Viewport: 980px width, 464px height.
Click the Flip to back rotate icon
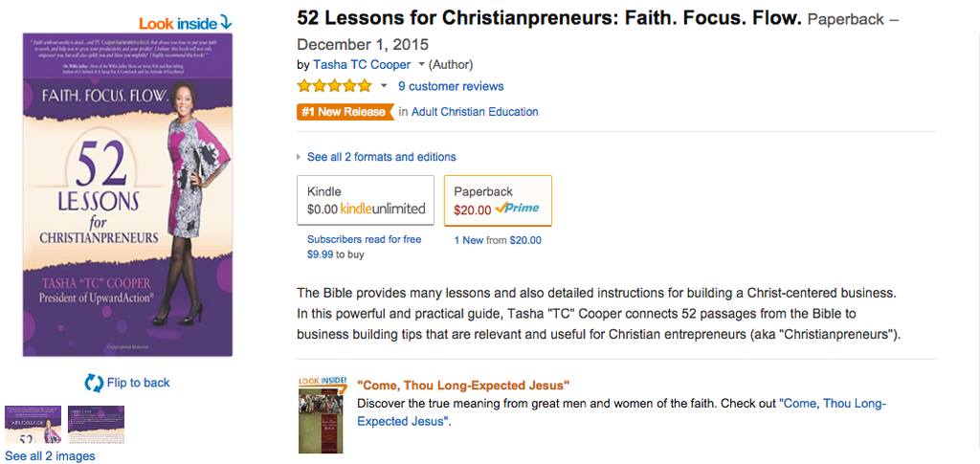[x=94, y=383]
